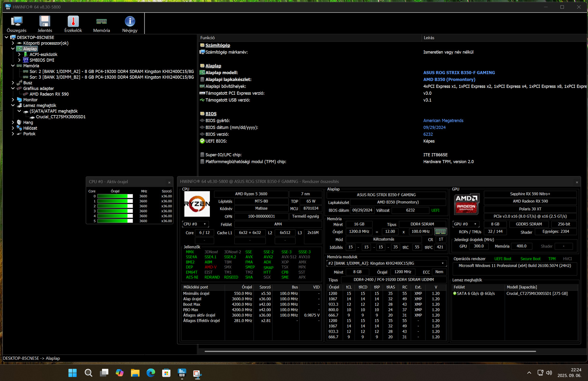The image size is (588, 381).
Task: Click the SATA drive green status indicator
Action: pyautogui.click(x=455, y=293)
